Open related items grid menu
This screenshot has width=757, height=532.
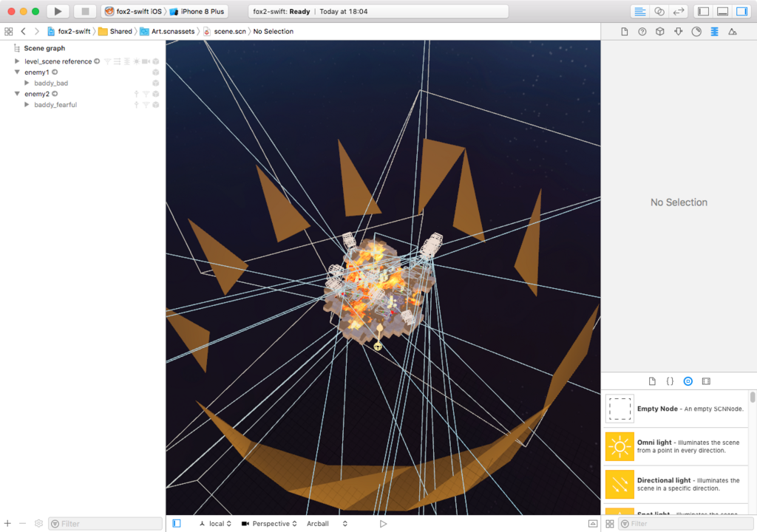pos(9,31)
